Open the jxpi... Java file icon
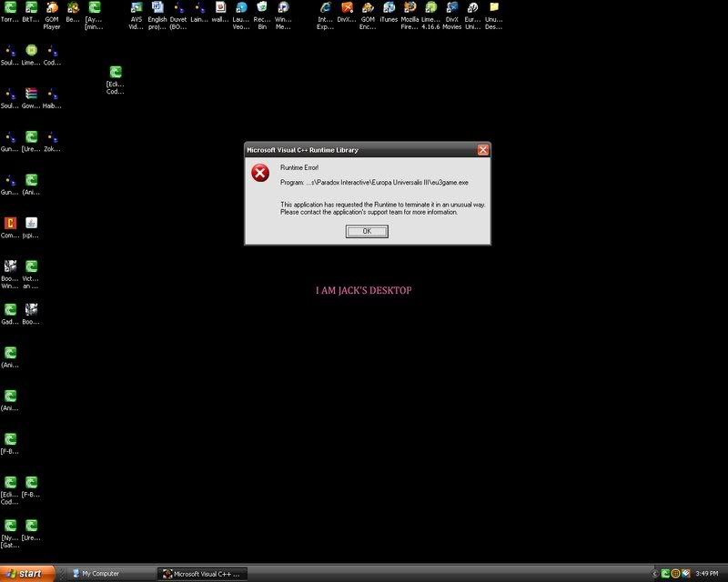The image size is (728, 582). coord(31,228)
